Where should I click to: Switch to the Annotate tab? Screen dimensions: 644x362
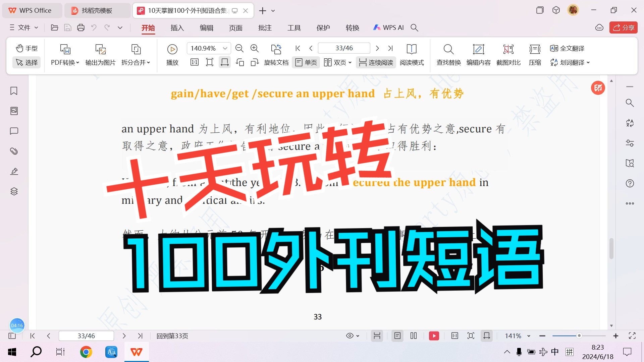click(265, 28)
